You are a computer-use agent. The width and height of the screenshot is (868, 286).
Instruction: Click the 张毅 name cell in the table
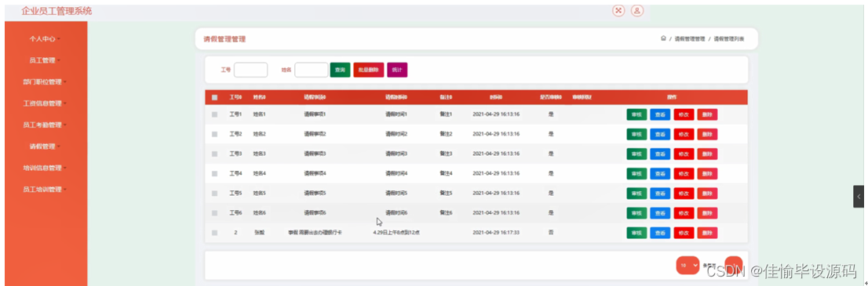[260, 233]
